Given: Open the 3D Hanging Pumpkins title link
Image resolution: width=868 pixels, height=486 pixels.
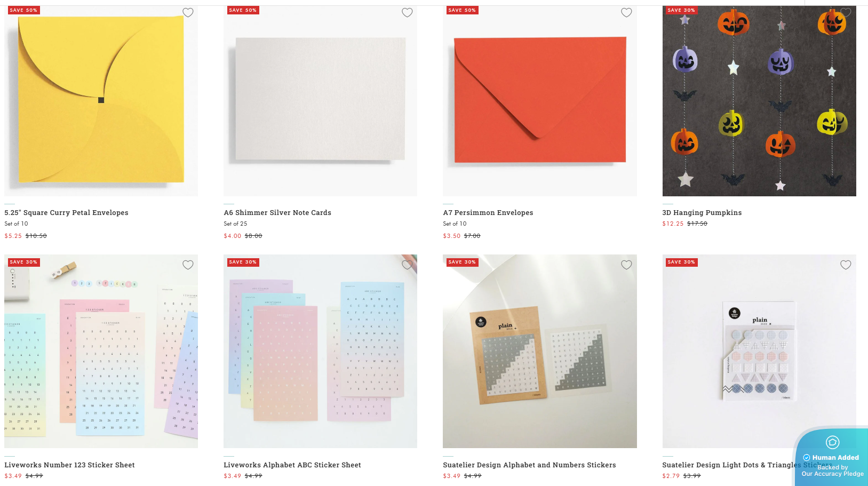Looking at the screenshot, I should [x=702, y=213].
